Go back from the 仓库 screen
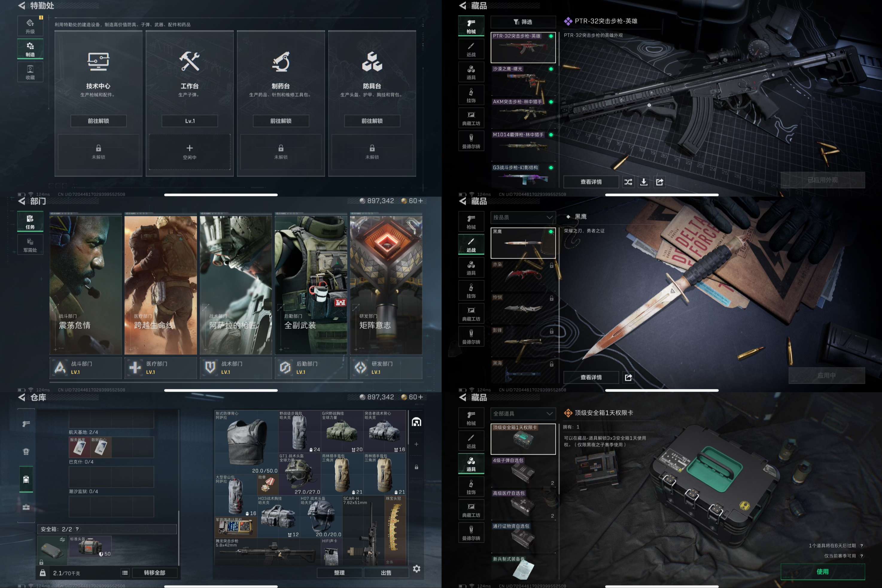The width and height of the screenshot is (882, 588). [22, 397]
